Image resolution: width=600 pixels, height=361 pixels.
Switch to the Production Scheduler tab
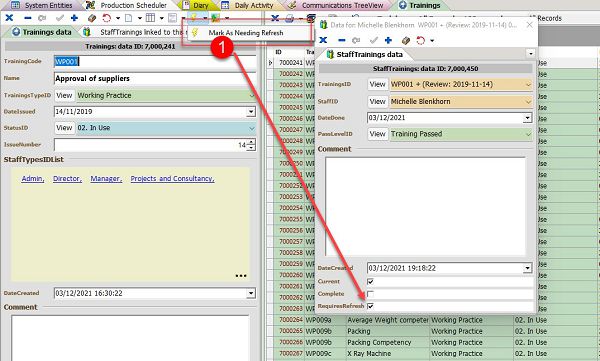(127, 5)
